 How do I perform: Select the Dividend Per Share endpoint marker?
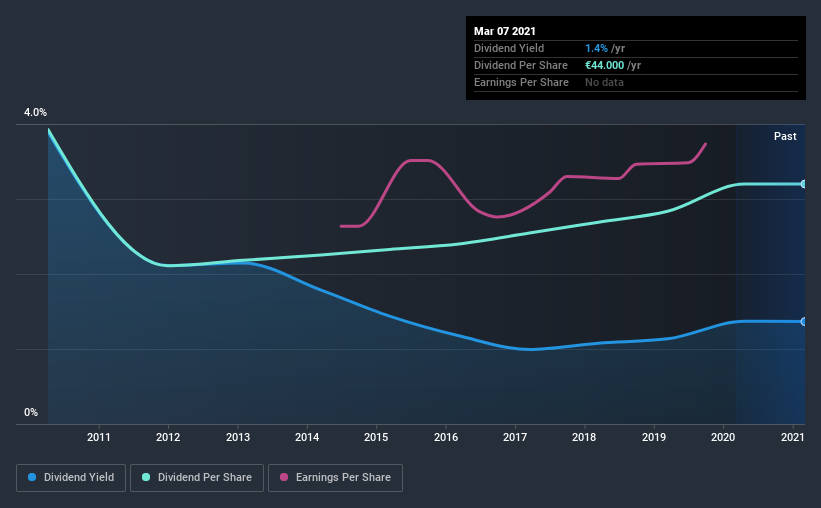(803, 184)
